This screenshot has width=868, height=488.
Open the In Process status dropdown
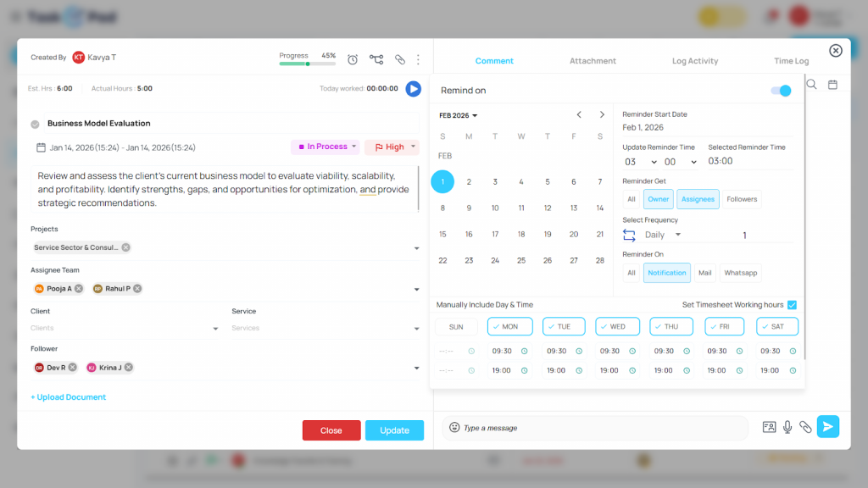click(325, 147)
